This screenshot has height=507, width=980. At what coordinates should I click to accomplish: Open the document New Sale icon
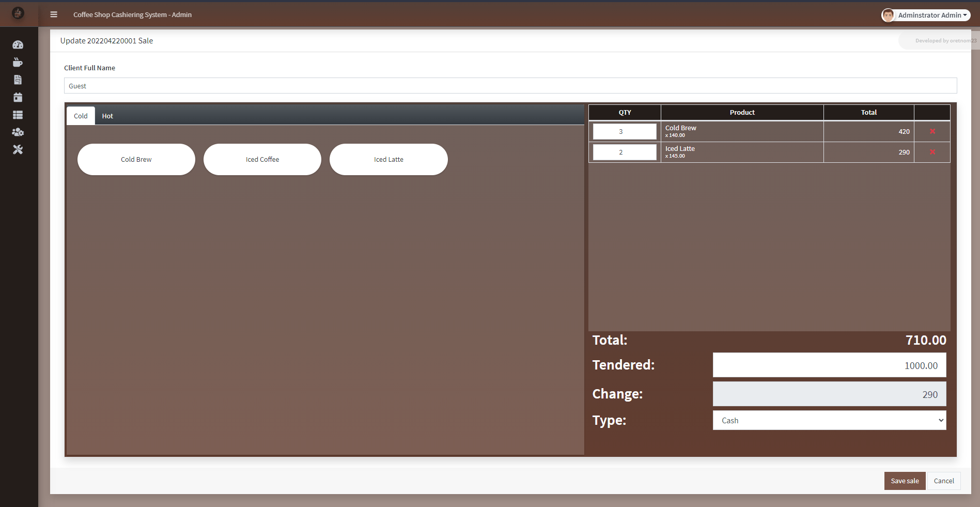pos(18,80)
